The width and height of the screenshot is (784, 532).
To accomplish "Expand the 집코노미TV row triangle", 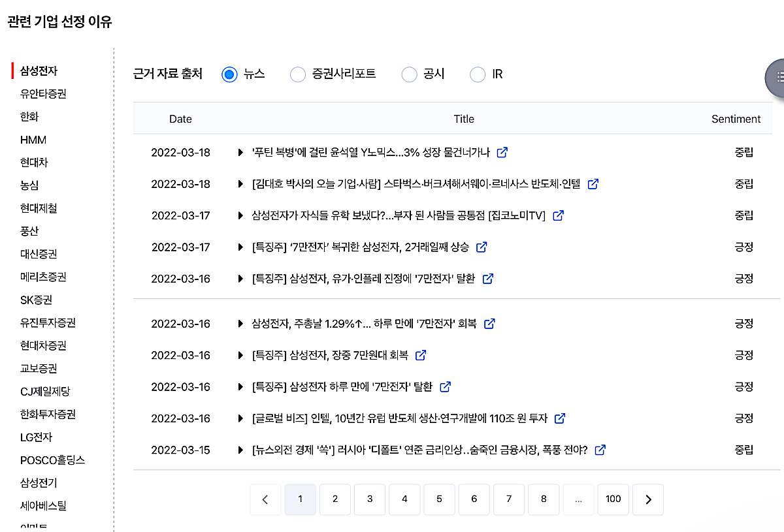I will tap(240, 215).
